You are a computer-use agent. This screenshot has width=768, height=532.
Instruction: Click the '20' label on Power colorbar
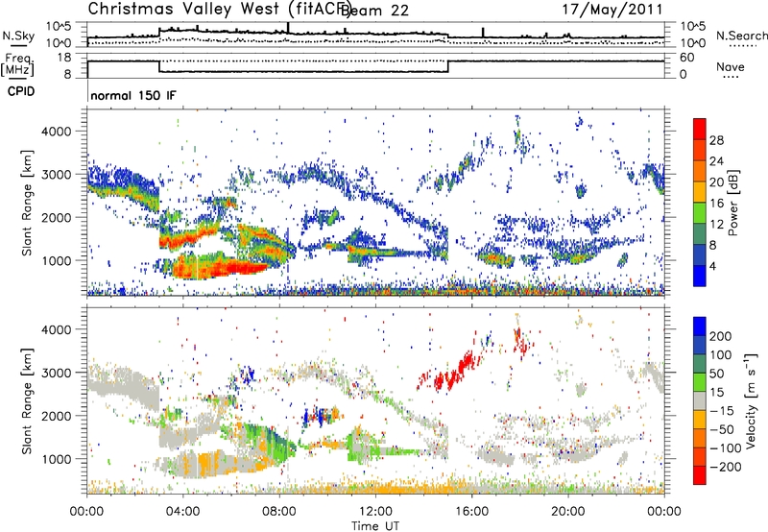(716, 182)
